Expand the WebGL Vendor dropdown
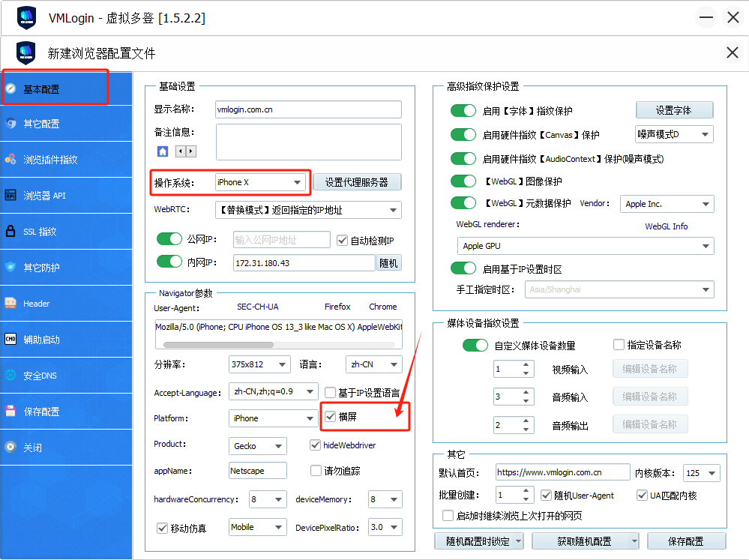The image size is (749, 560). click(667, 204)
